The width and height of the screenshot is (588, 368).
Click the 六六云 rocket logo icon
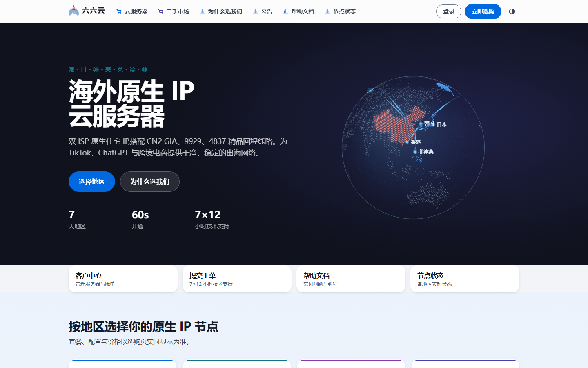[x=73, y=11]
